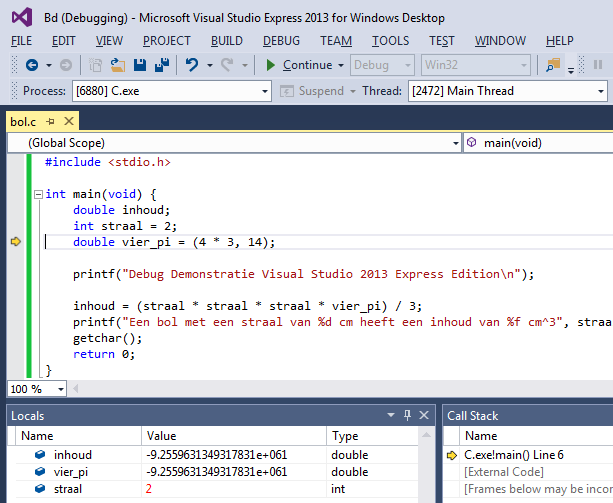The width and height of the screenshot is (613, 503).
Task: Open the Thread dropdown showing Main Thread
Action: coord(601,91)
